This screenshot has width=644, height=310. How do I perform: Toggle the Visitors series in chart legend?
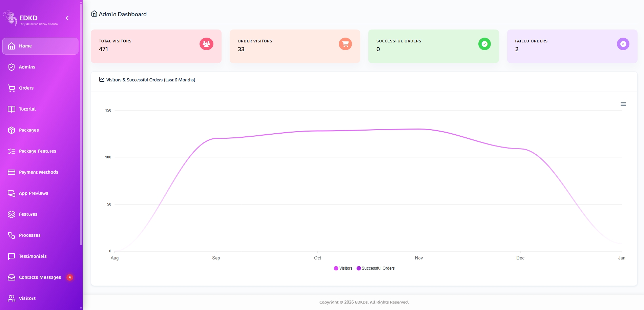343,268
